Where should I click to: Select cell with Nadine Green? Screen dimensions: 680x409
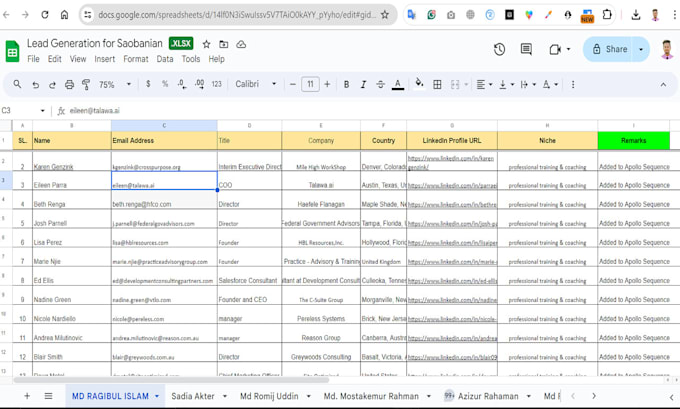[x=72, y=295]
